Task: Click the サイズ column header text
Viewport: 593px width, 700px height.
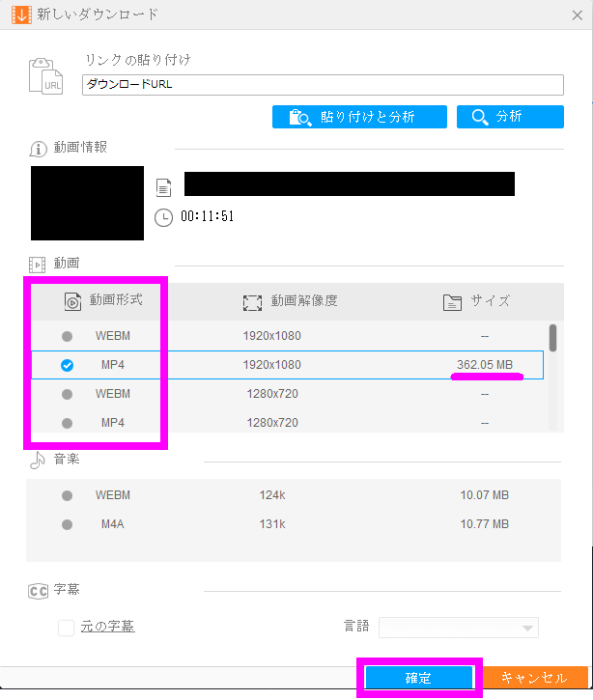Action: click(x=491, y=301)
